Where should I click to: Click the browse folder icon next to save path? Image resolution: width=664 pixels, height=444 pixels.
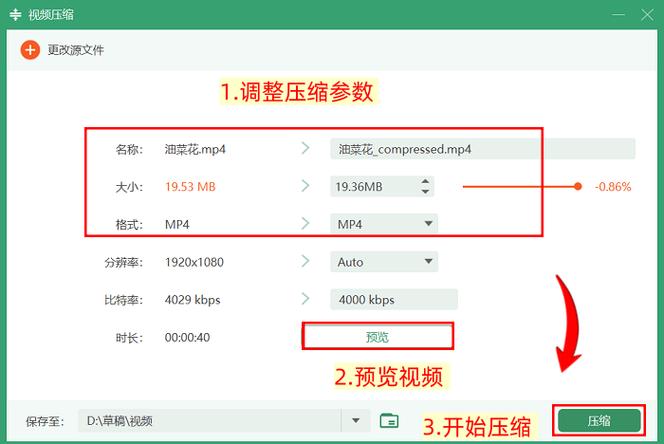389,420
